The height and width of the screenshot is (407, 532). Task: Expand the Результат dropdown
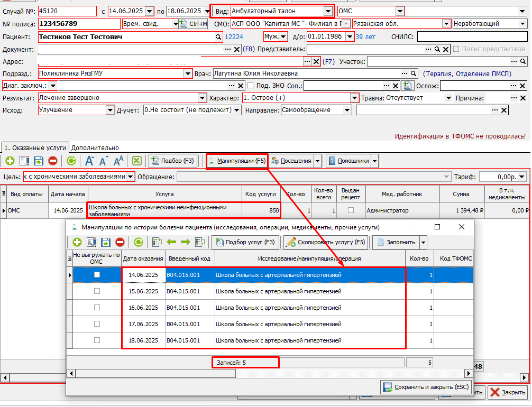(x=202, y=98)
